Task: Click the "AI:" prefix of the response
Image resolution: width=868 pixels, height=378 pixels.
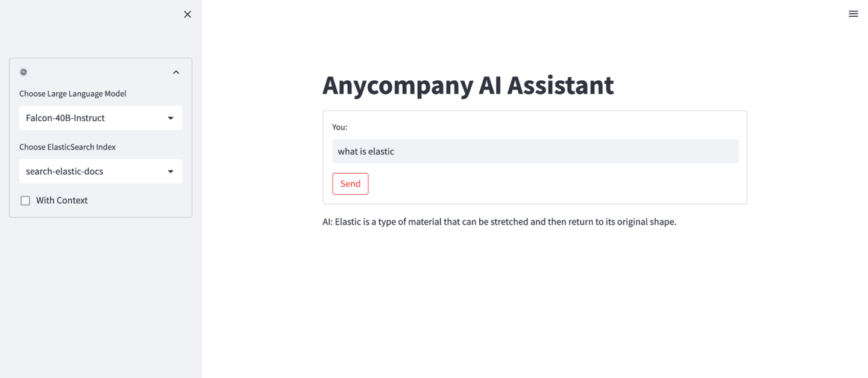Action: click(x=327, y=222)
